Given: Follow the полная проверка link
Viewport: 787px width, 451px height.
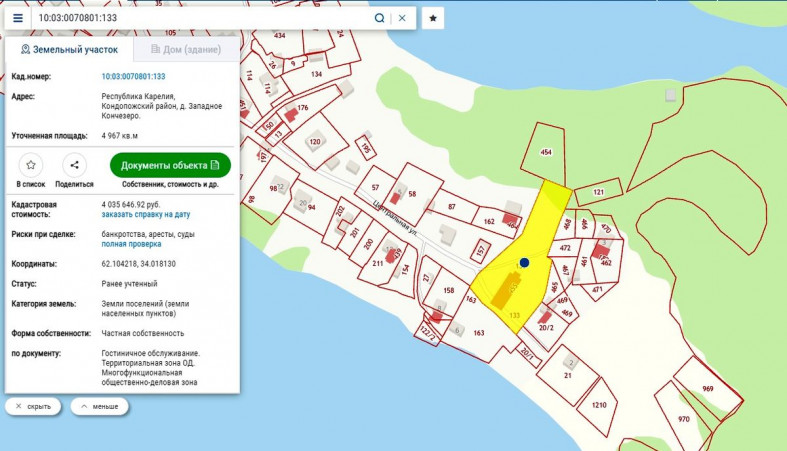Looking at the screenshot, I should (x=132, y=244).
